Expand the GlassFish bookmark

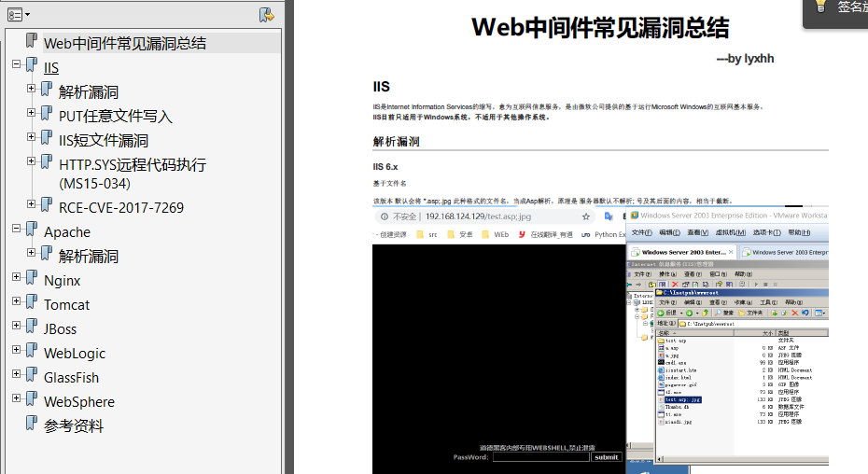pos(17,374)
